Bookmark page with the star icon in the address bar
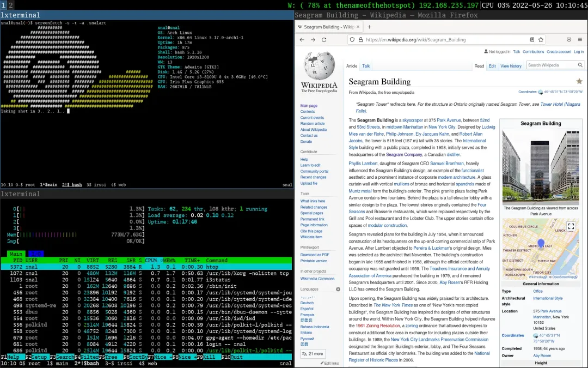The image size is (588, 368). (541, 39)
